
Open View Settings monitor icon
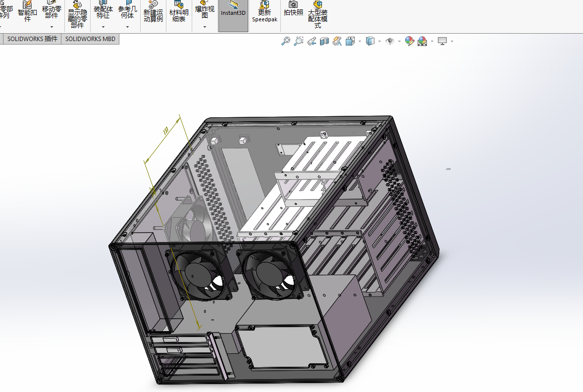click(x=442, y=41)
